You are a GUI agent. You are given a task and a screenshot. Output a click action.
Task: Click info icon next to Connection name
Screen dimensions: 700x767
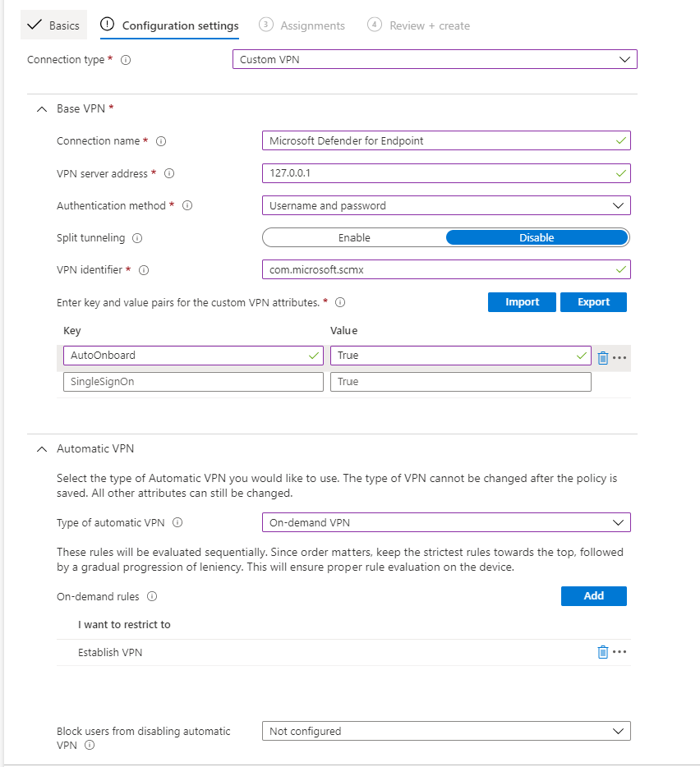[x=161, y=141]
